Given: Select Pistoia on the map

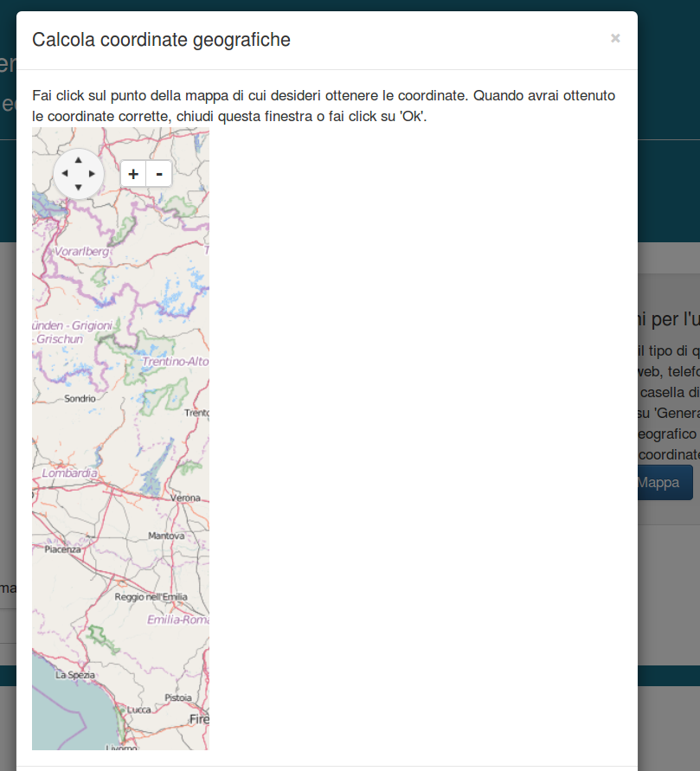Looking at the screenshot, I should click(x=178, y=697).
